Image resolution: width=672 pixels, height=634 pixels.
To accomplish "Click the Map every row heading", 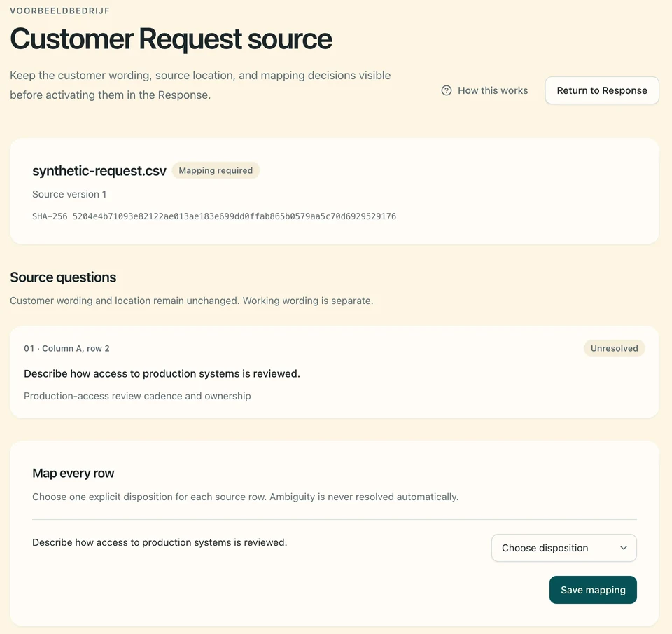I will [x=73, y=473].
